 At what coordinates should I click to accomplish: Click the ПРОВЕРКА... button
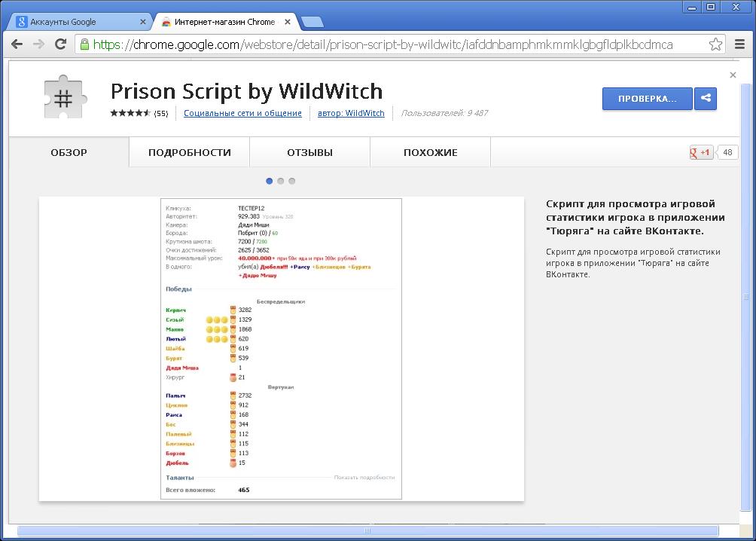(647, 99)
